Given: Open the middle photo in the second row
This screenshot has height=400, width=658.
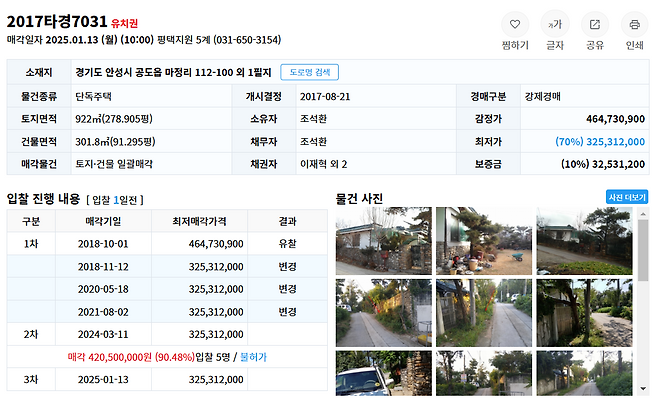Looking at the screenshot, I should 484,313.
